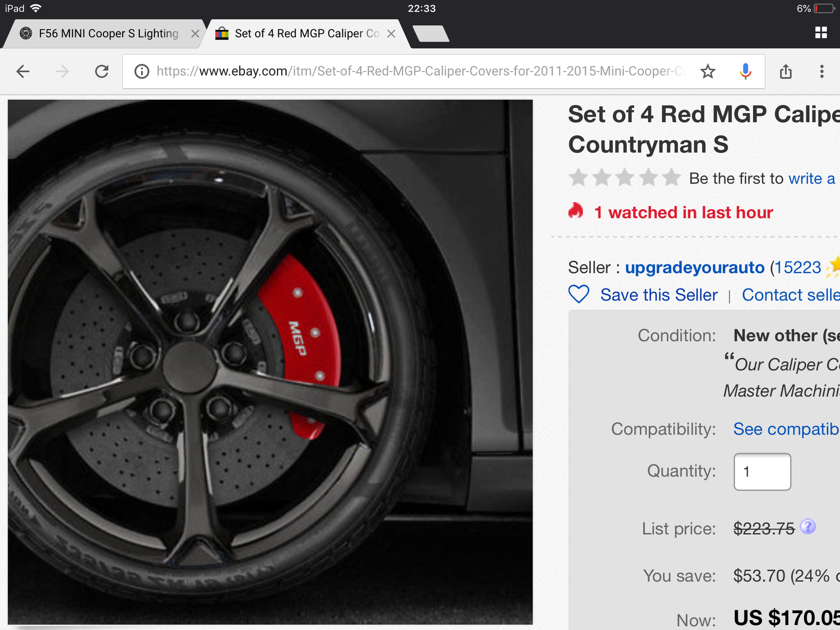This screenshot has height=630, width=840.
Task: Open the write a review link
Action: [812, 178]
